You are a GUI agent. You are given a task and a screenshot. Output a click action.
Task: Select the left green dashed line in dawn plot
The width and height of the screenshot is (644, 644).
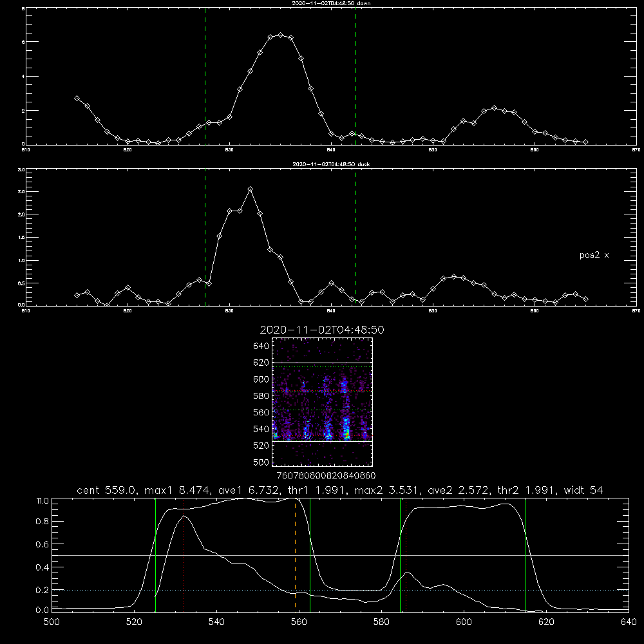click(x=205, y=76)
